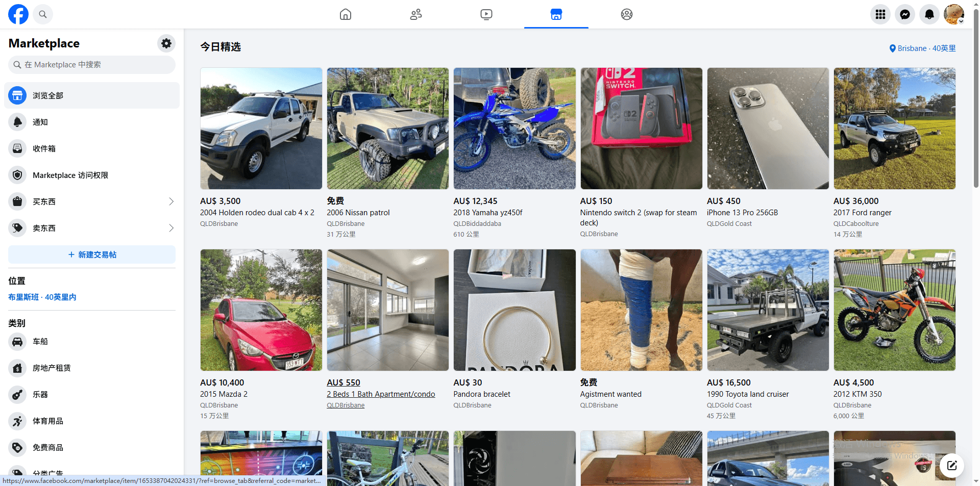The width and height of the screenshot is (980, 486).
Task: Click the storefront icon beside 浏览全部
Action: pyautogui.click(x=17, y=95)
